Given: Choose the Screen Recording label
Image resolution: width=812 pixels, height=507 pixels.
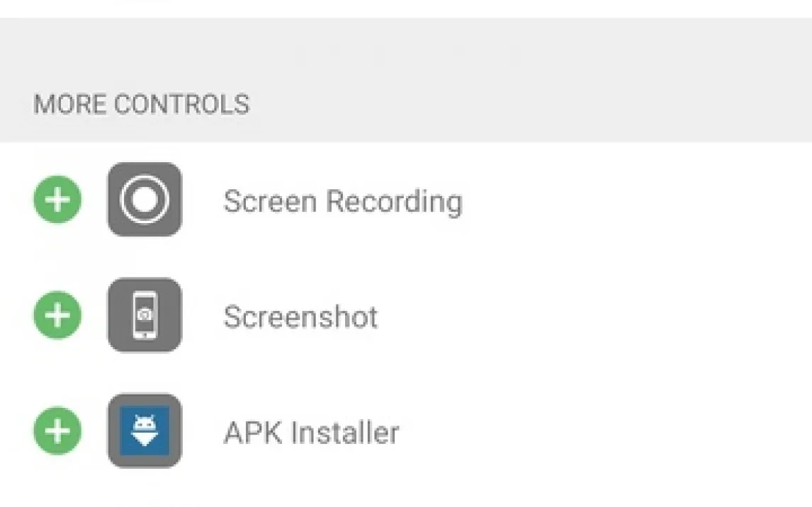Looking at the screenshot, I should 343,201.
